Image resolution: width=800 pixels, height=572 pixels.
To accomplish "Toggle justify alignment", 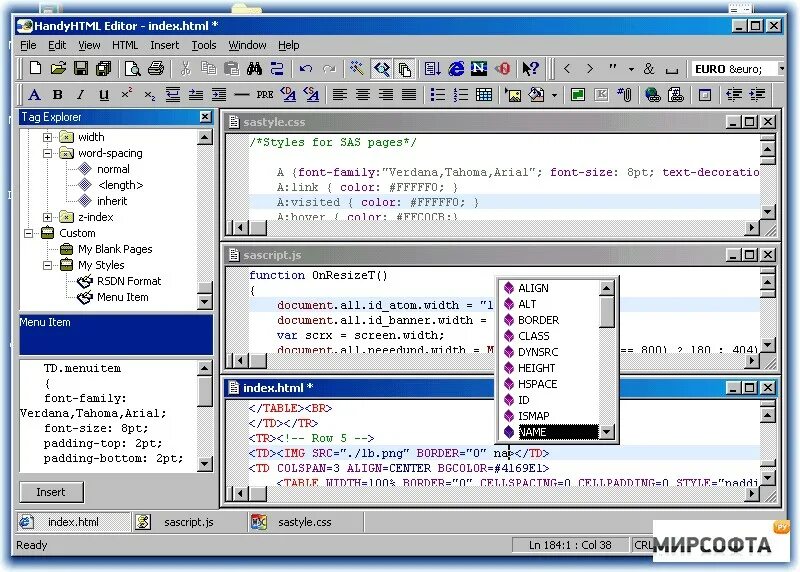I will point(409,94).
